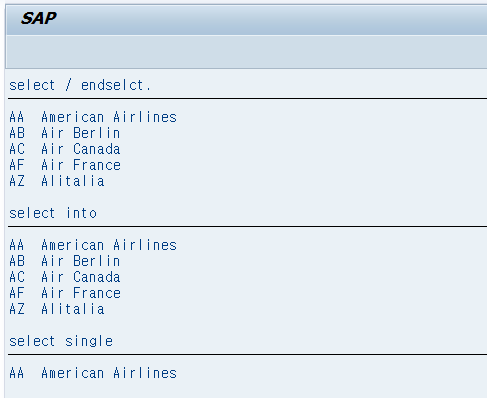The width and height of the screenshot is (487, 398).
Task: Choose Air Canada in the select into list
Action: coord(80,277)
